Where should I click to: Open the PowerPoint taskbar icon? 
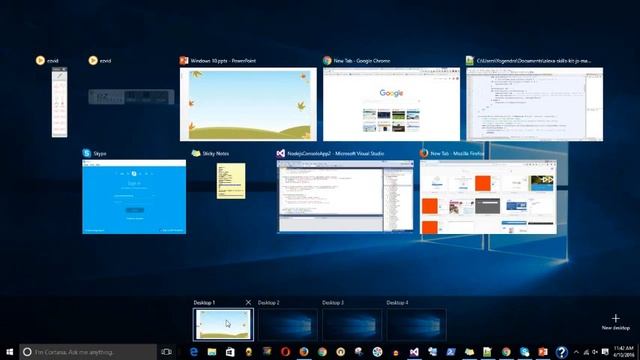543,352
